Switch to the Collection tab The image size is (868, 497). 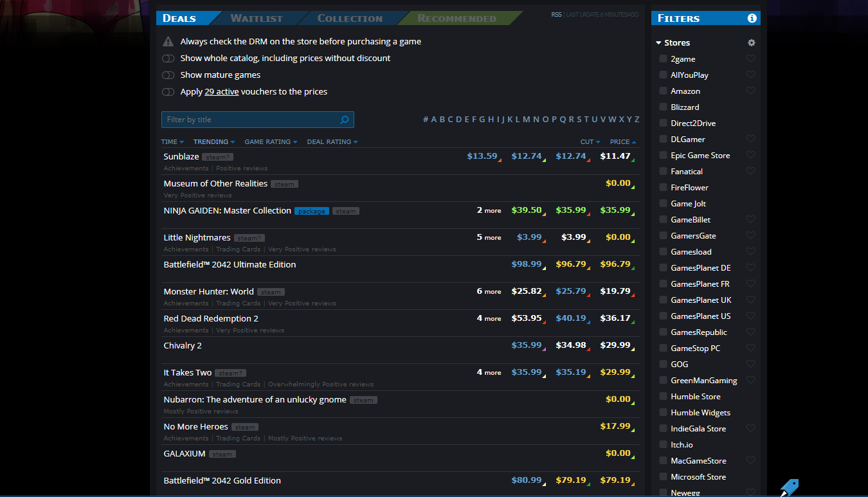[x=350, y=18]
